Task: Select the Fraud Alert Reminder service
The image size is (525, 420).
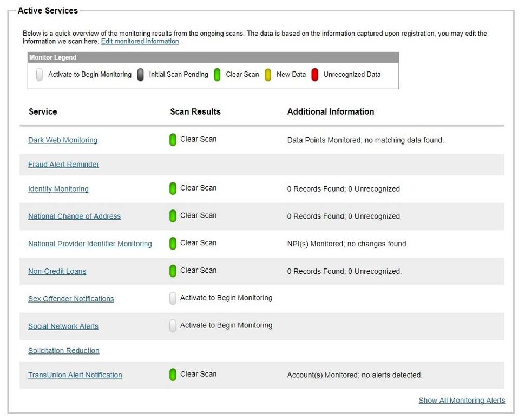Action: (x=63, y=165)
